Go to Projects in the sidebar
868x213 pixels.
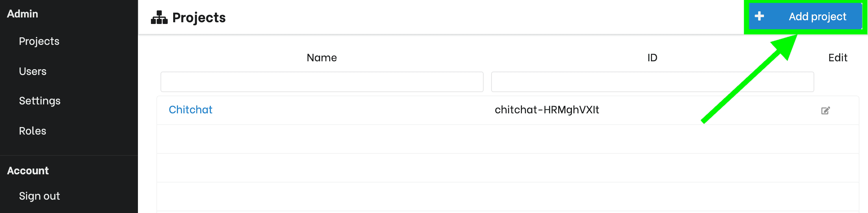(x=39, y=41)
